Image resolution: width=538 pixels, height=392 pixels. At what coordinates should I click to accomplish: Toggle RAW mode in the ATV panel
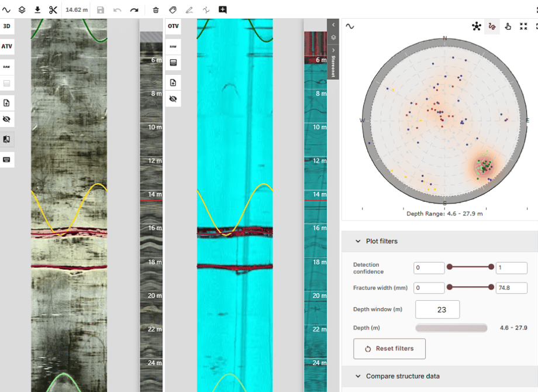point(7,67)
